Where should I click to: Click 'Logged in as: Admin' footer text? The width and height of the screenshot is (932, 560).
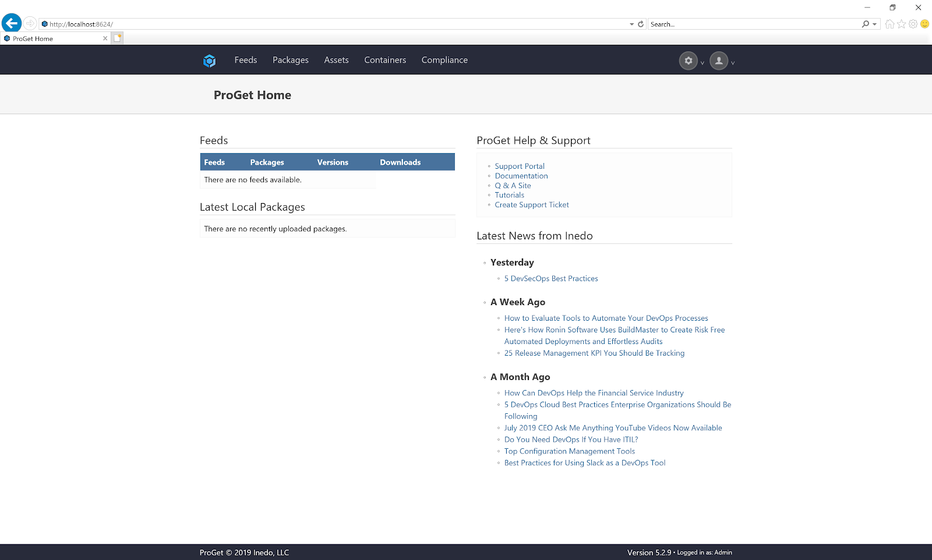[704, 552]
